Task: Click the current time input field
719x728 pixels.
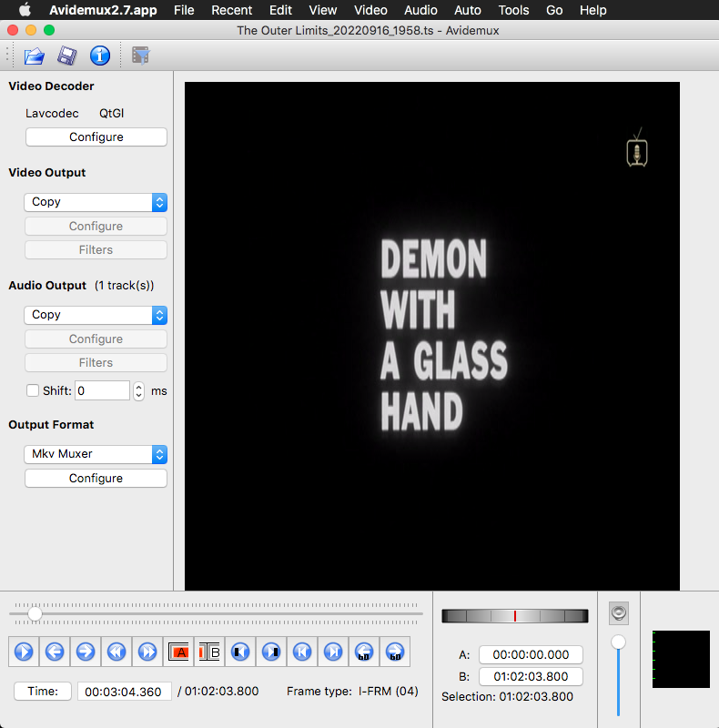Action: coord(124,692)
